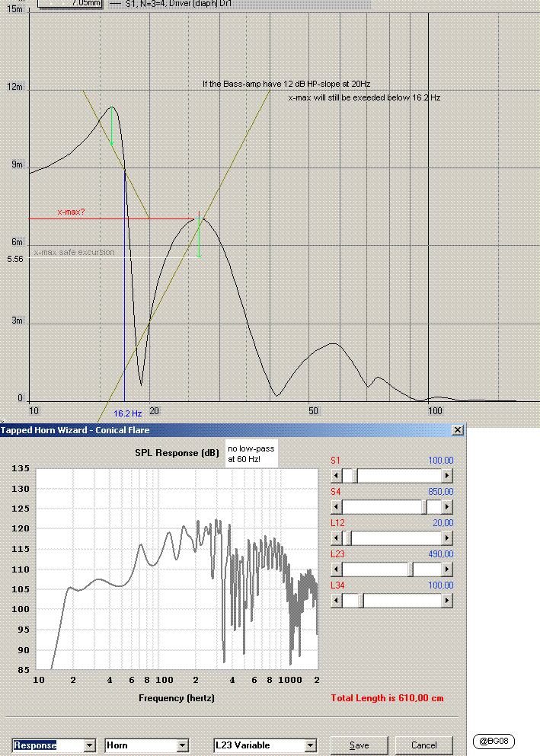
Task: Click the S1 slider right arrow
Action: [447, 476]
